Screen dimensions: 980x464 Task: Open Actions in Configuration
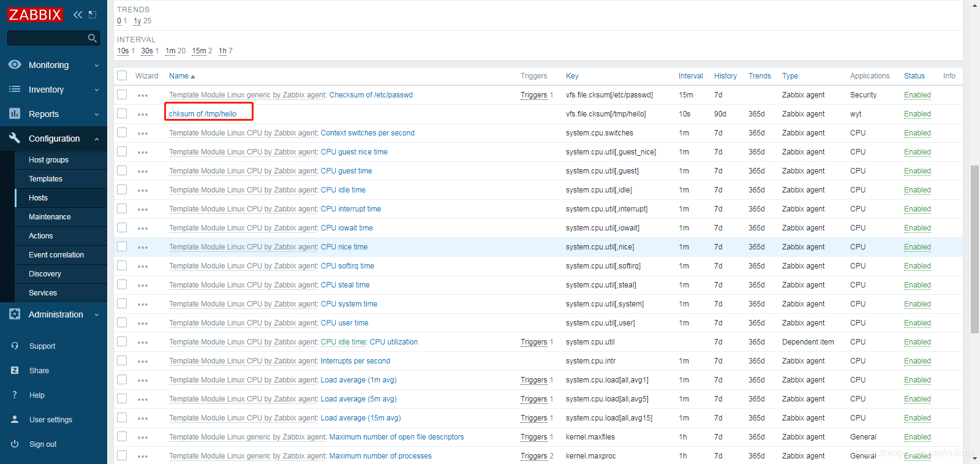(40, 236)
